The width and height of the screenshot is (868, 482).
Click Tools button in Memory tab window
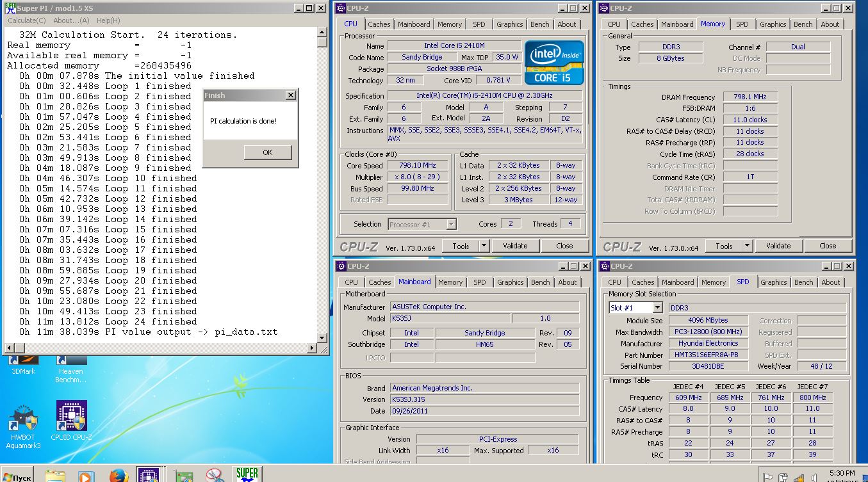[724, 246]
